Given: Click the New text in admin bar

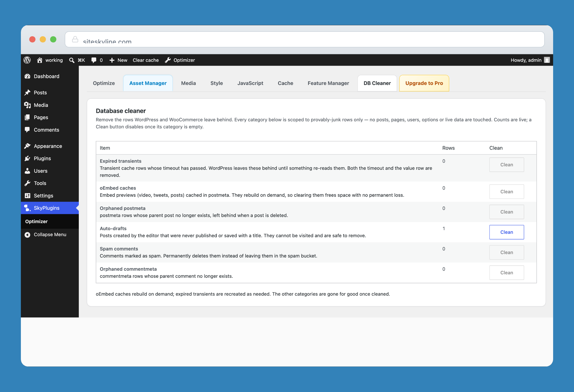Looking at the screenshot, I should (122, 60).
